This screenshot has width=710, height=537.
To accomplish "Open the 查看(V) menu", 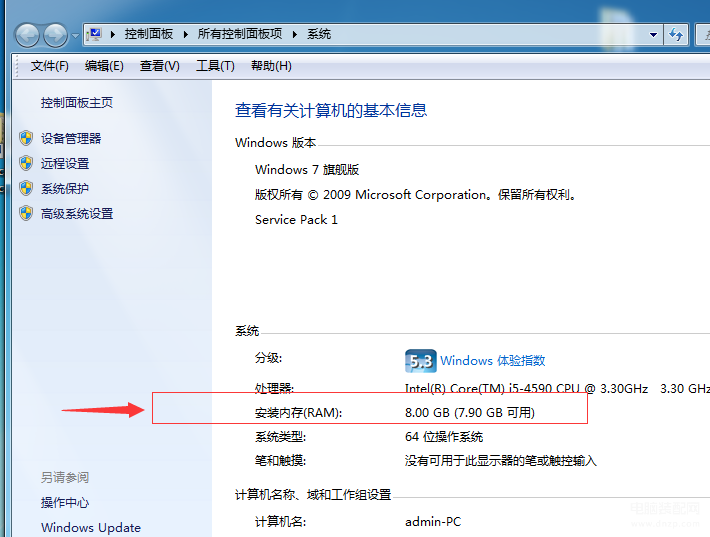I will coord(159,66).
